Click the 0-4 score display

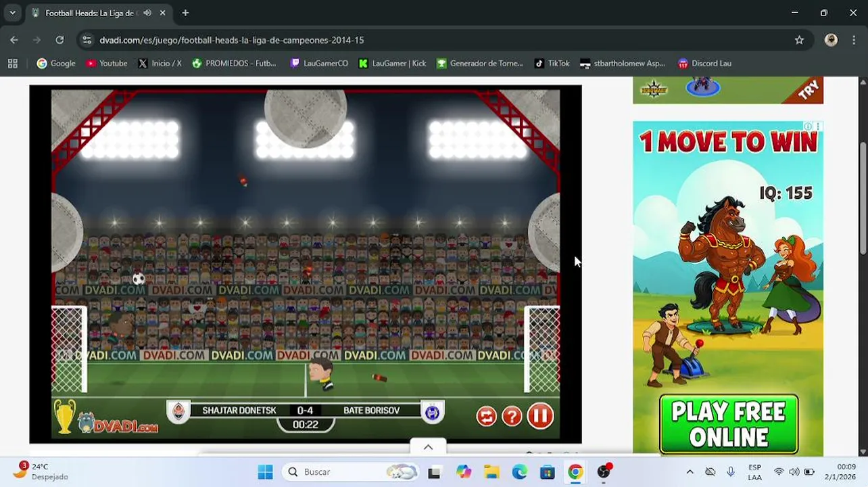(305, 411)
